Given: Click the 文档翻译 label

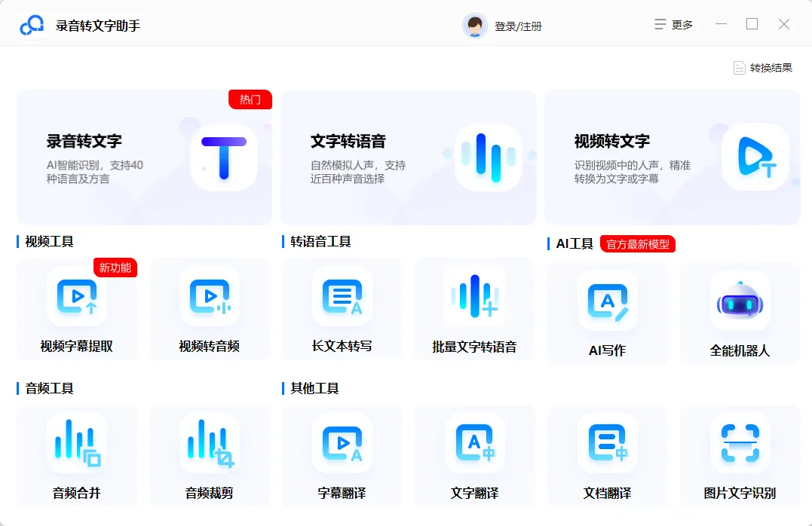Looking at the screenshot, I should pos(607,493).
